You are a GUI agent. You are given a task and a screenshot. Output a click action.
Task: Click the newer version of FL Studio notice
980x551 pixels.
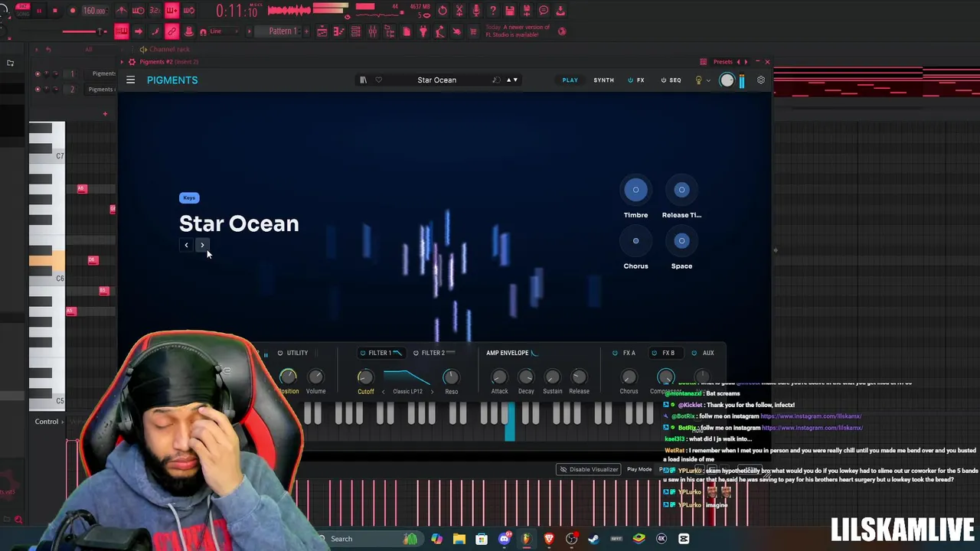coord(516,31)
